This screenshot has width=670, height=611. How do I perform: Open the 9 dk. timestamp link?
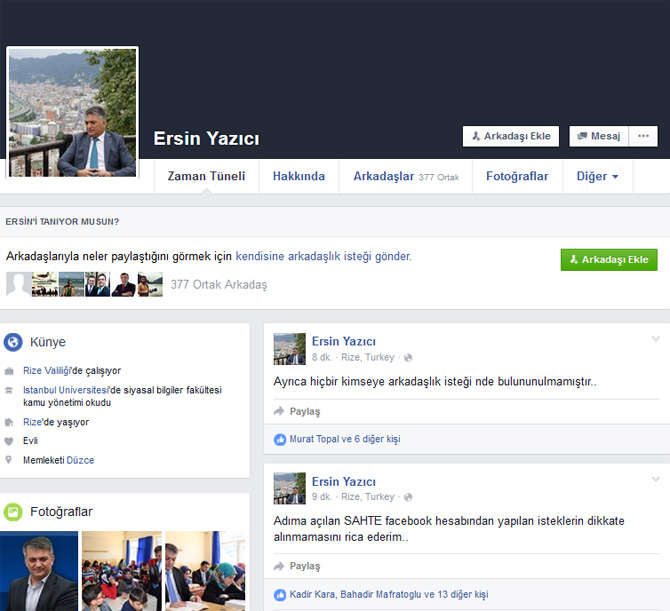322,496
